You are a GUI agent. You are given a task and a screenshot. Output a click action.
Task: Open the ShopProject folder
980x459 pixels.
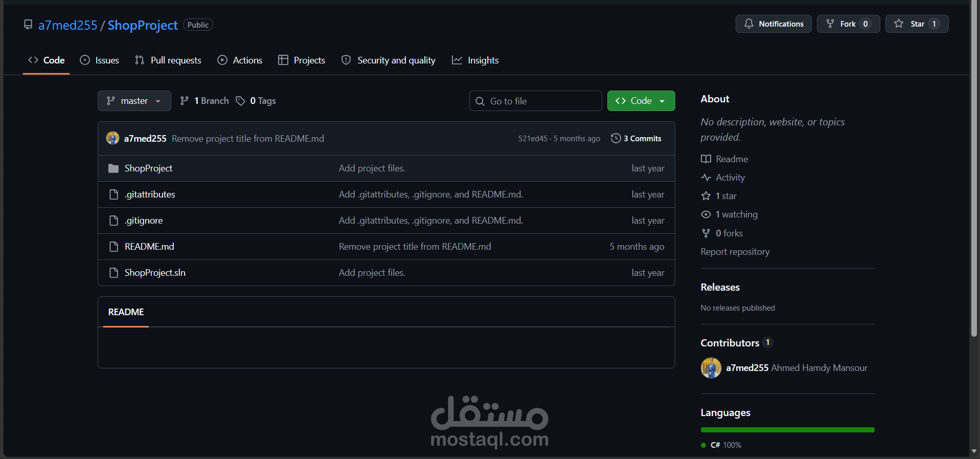(148, 168)
